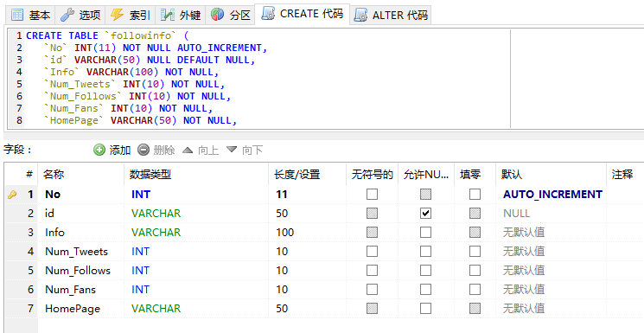
Task: Enable allow NULL for Num_Follows
Action: [x=425, y=271]
